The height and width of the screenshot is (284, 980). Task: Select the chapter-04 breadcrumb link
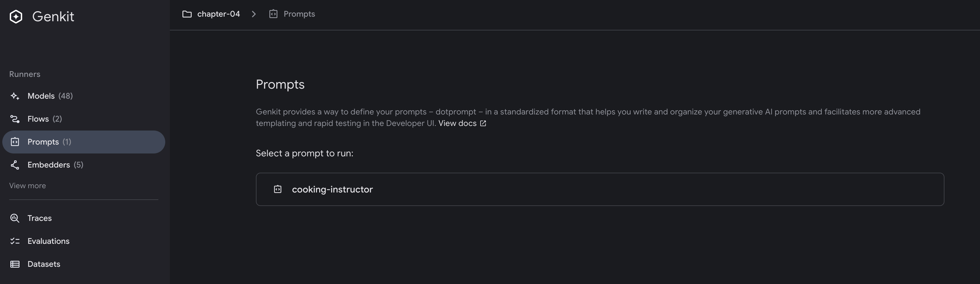tap(218, 14)
